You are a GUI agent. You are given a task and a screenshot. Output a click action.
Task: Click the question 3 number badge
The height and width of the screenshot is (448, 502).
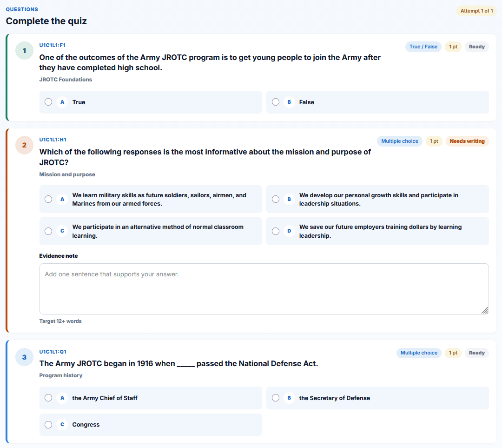(24, 357)
